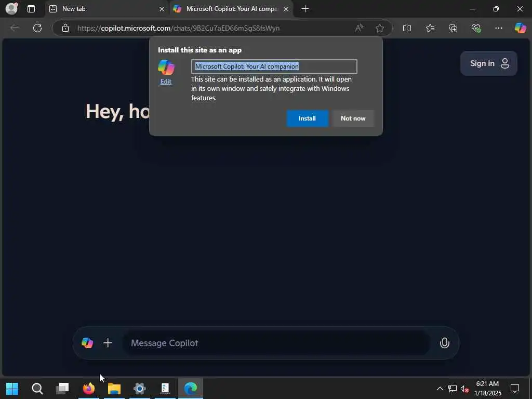Show hidden system tray icons
This screenshot has width=532, height=399.
pos(440,389)
